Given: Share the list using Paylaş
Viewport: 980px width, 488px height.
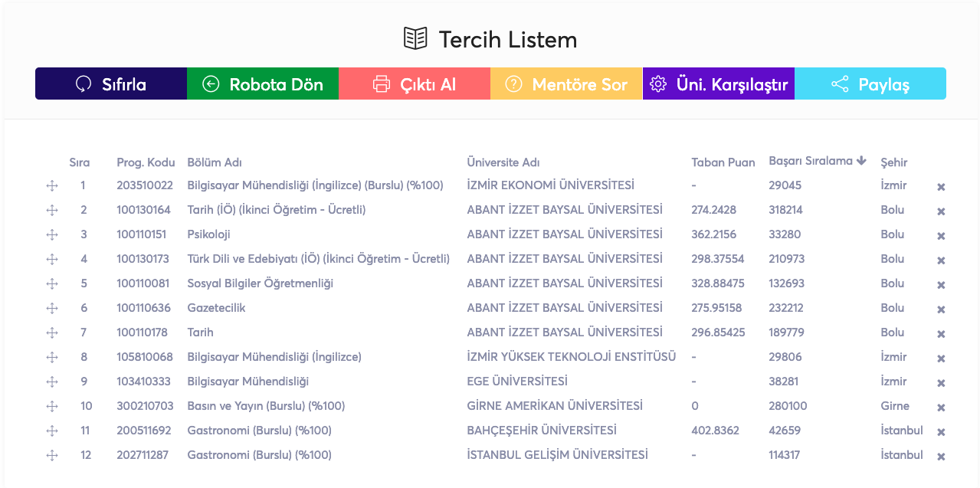Looking at the screenshot, I should (x=870, y=84).
